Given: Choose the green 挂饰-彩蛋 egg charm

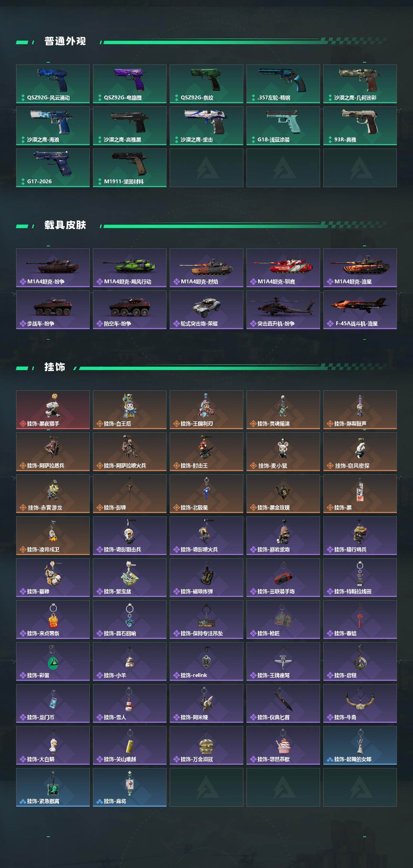Looking at the screenshot, I should (x=53, y=661).
